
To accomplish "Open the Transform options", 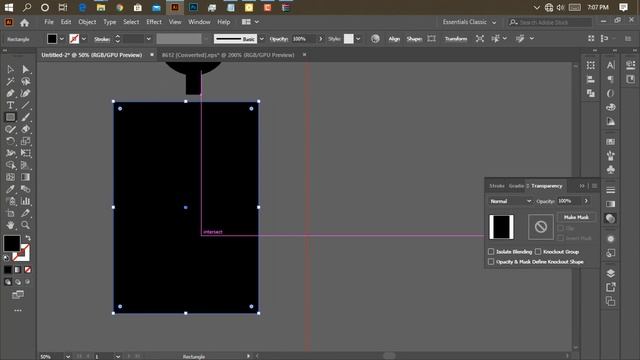I will coord(456,39).
